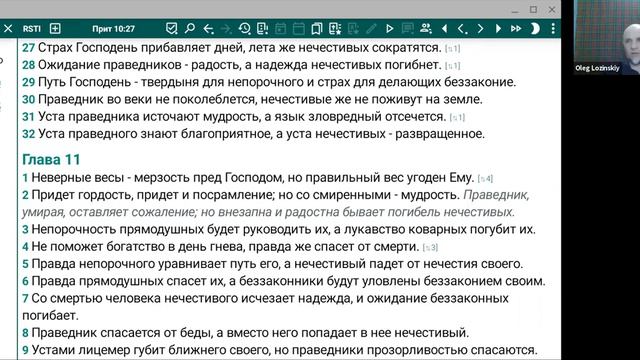
Task: Toggle night mode with the moon icon
Action: [x=535, y=29]
